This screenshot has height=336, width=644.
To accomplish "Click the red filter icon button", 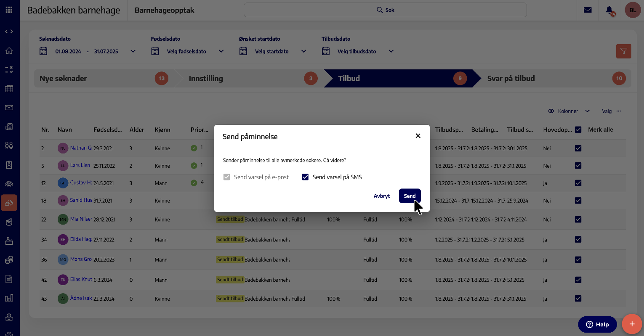I will [623, 51].
